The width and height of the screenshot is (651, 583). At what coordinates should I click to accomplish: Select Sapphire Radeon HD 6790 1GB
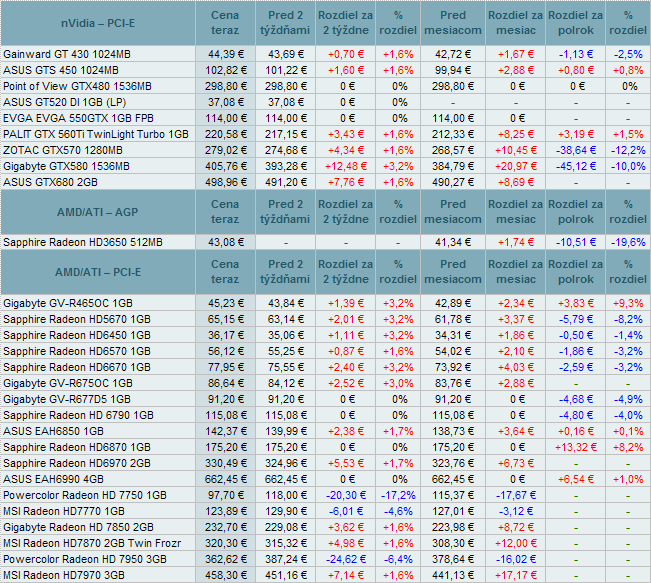(78, 415)
